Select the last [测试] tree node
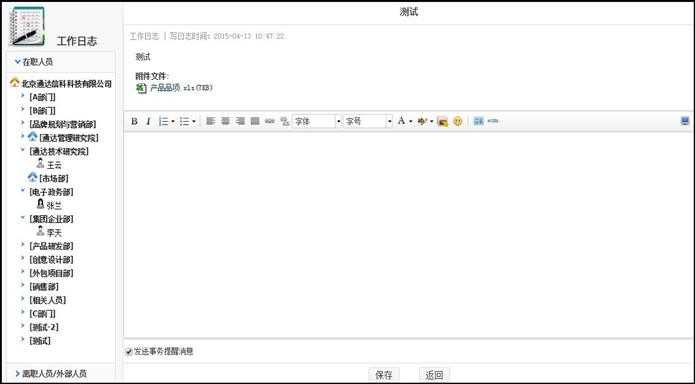 [39, 341]
